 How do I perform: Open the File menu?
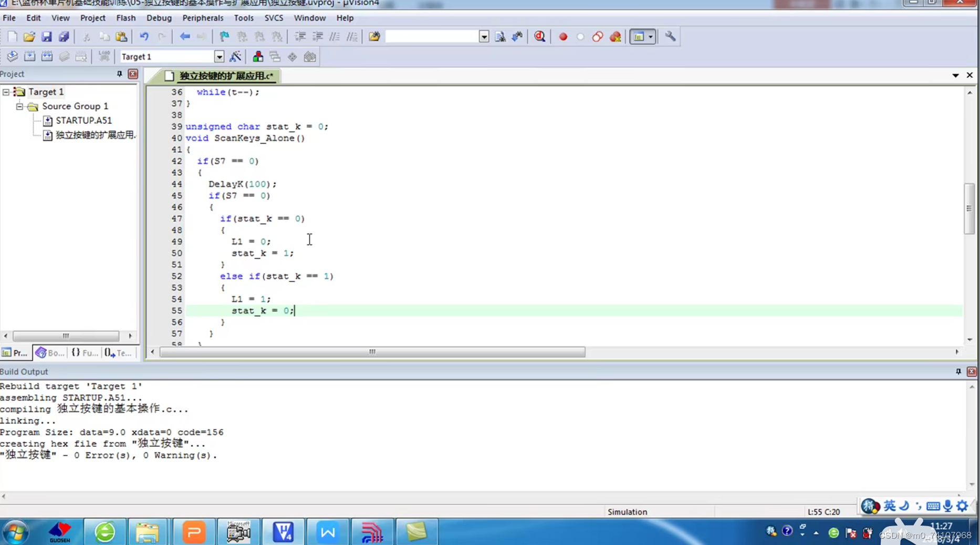[x=9, y=18]
